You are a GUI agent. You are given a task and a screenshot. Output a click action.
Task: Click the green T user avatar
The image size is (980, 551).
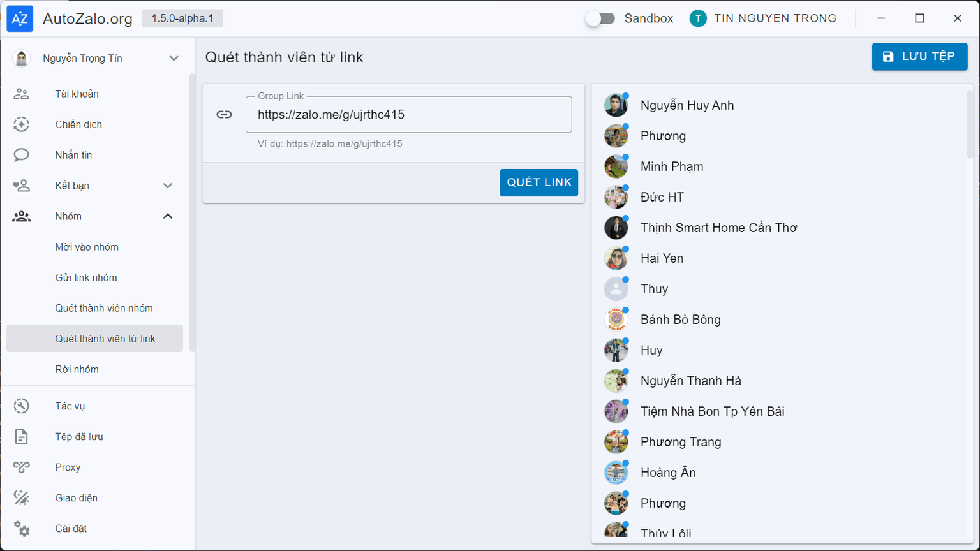point(698,18)
